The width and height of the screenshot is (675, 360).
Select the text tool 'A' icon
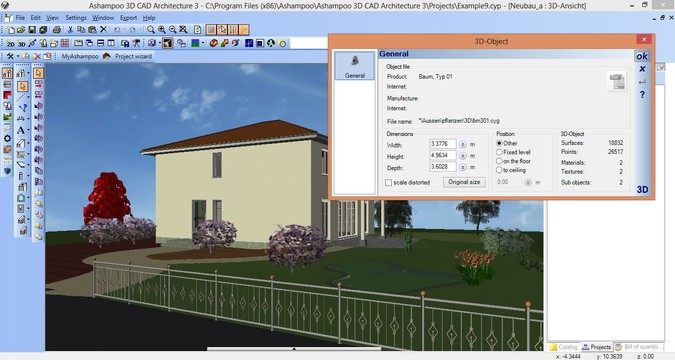pyautogui.click(x=21, y=130)
